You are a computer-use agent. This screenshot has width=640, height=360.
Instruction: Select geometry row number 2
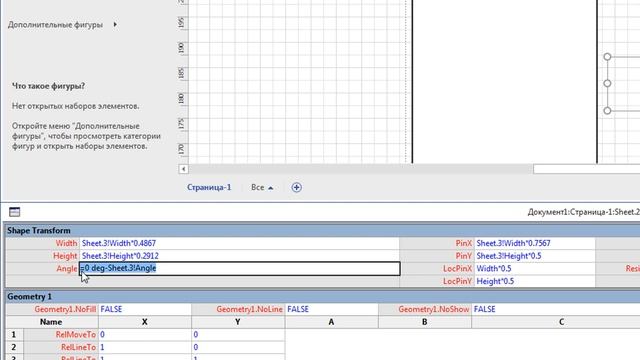pos(14,347)
